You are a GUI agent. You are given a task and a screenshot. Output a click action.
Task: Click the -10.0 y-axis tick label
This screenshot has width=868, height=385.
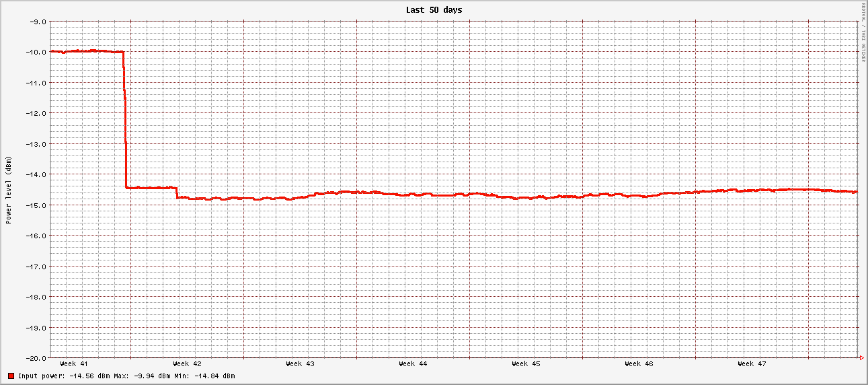34,52
